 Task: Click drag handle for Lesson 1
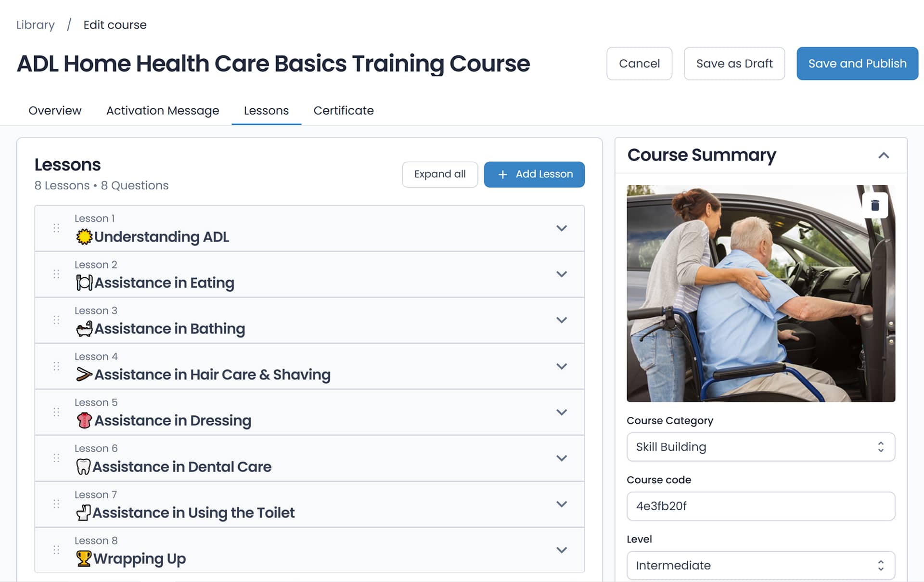click(x=56, y=228)
